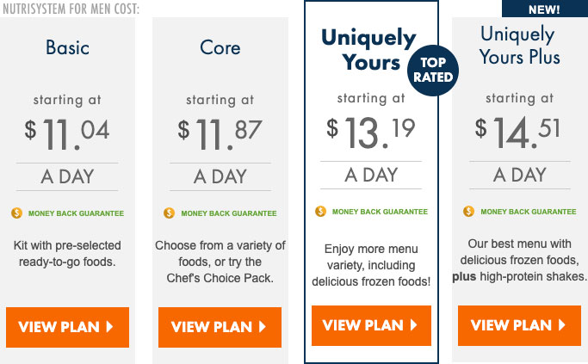Click the arrow on Basic's View Plan button

(109, 327)
